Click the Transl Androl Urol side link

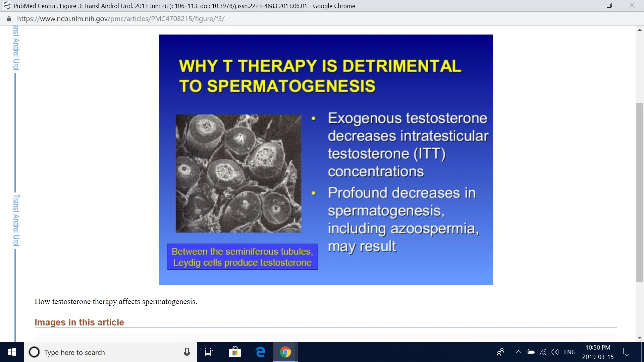16,220
